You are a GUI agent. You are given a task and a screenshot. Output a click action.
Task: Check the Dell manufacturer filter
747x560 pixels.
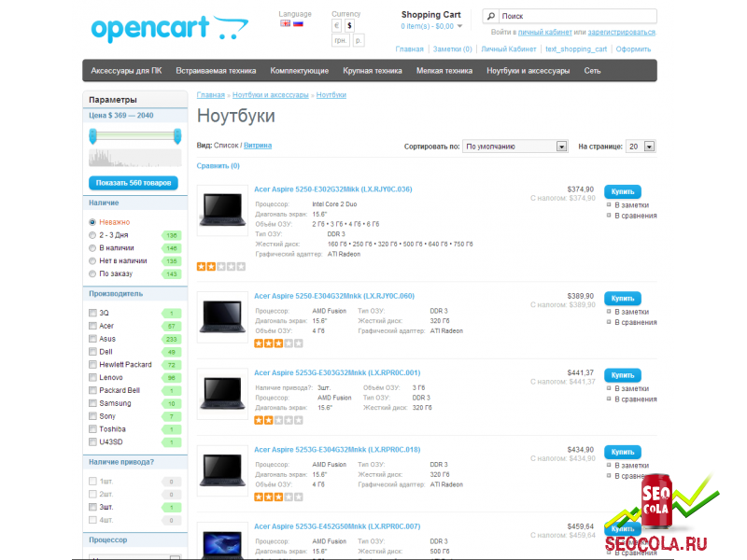(x=92, y=352)
